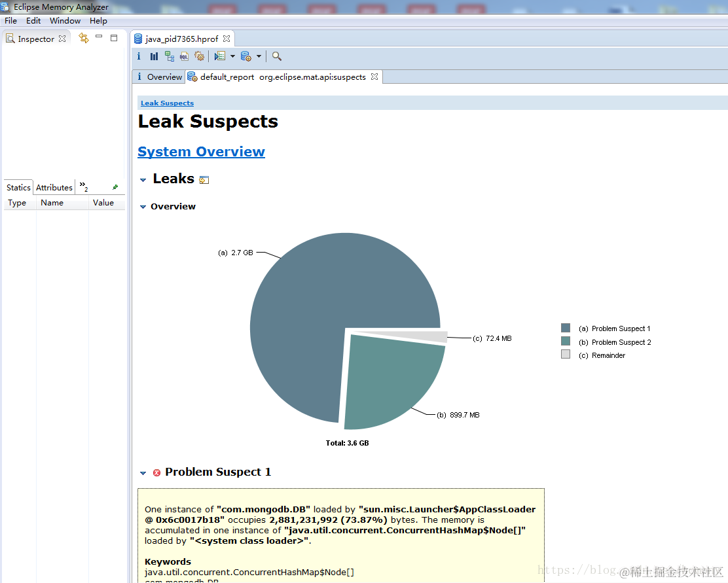Collapse the Problem Suspect 1 section
This screenshot has height=583, width=728.
point(143,473)
